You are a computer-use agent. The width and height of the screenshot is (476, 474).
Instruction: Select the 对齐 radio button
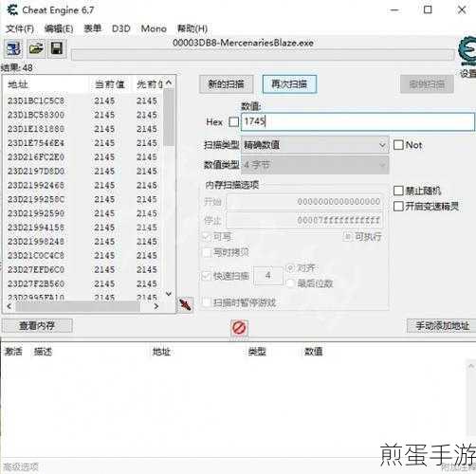(290, 268)
